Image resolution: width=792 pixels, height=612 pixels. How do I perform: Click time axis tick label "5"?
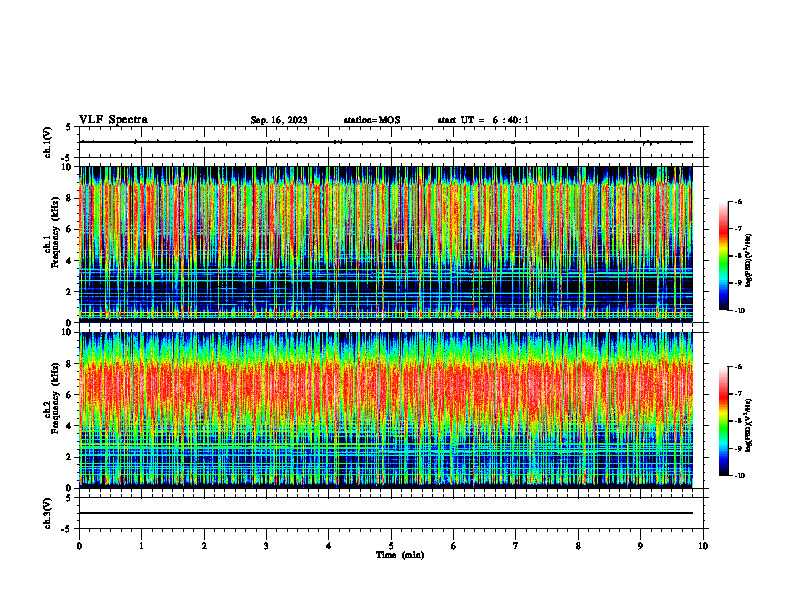391,546
